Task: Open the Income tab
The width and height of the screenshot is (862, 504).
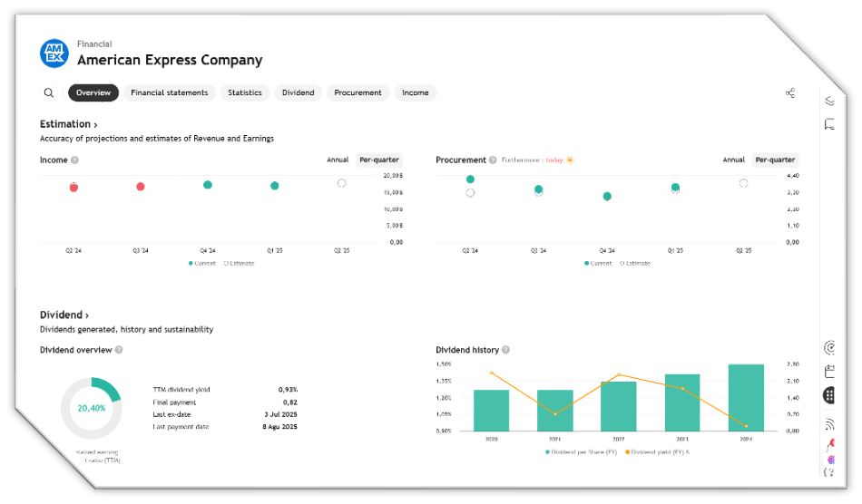Action: (415, 92)
